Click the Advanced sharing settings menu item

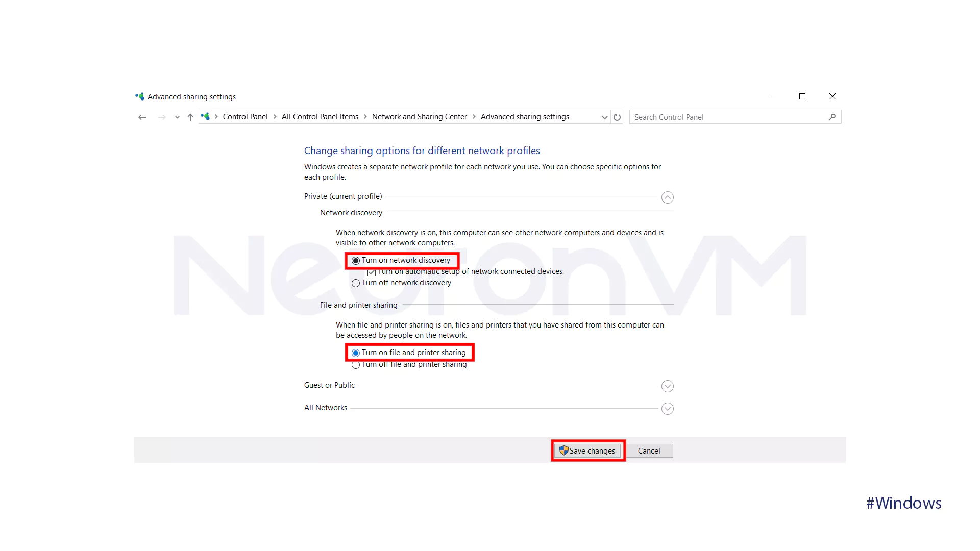[x=524, y=116]
